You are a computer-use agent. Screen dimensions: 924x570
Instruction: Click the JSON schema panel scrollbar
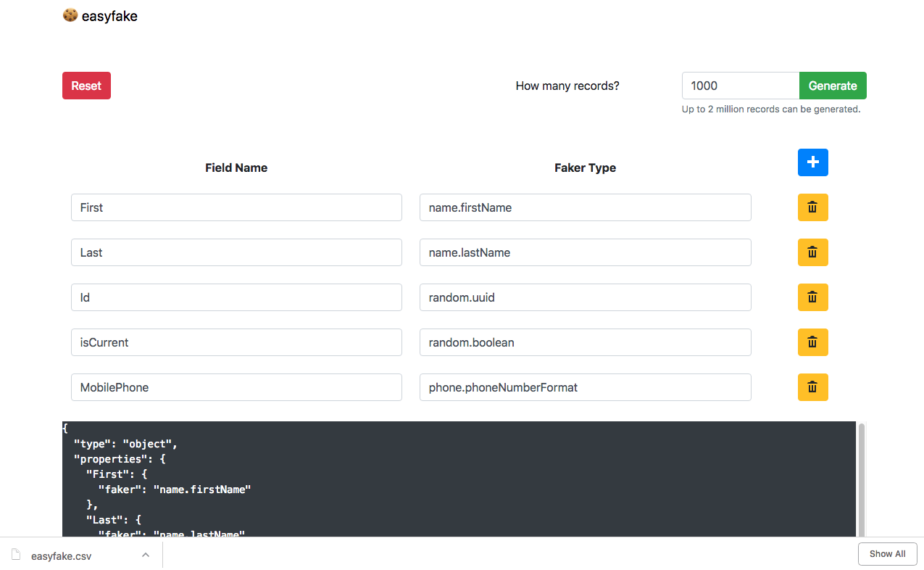click(x=862, y=479)
